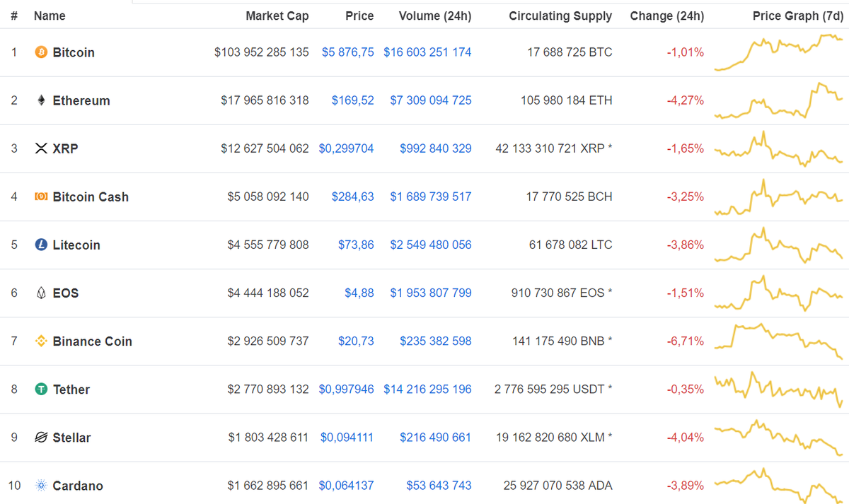Open Bitcoin 7d price graph
The width and height of the screenshot is (849, 504).
(x=778, y=52)
